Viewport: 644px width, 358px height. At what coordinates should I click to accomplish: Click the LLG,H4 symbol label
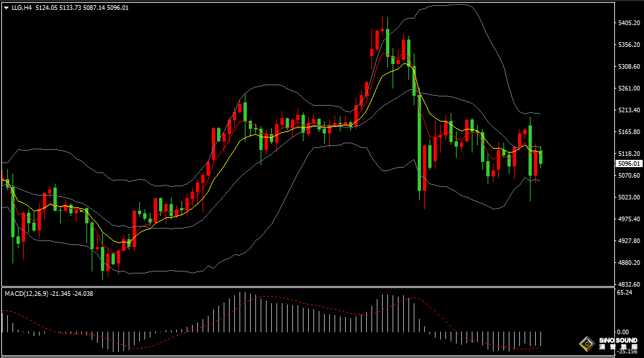22,8
